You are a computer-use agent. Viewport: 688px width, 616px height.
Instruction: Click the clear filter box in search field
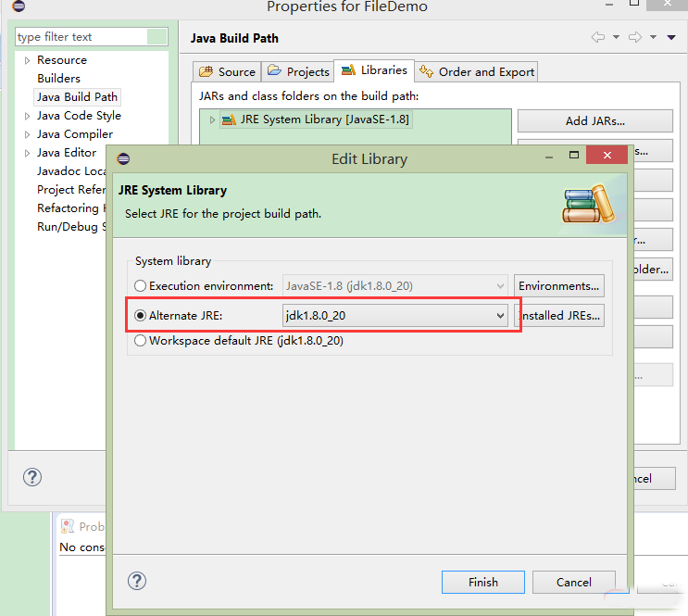point(157,37)
